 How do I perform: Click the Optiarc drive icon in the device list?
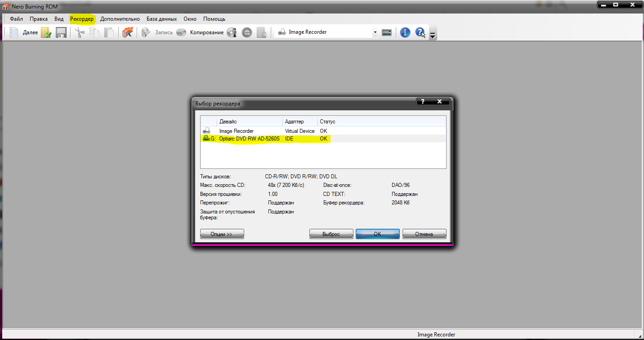click(x=206, y=139)
